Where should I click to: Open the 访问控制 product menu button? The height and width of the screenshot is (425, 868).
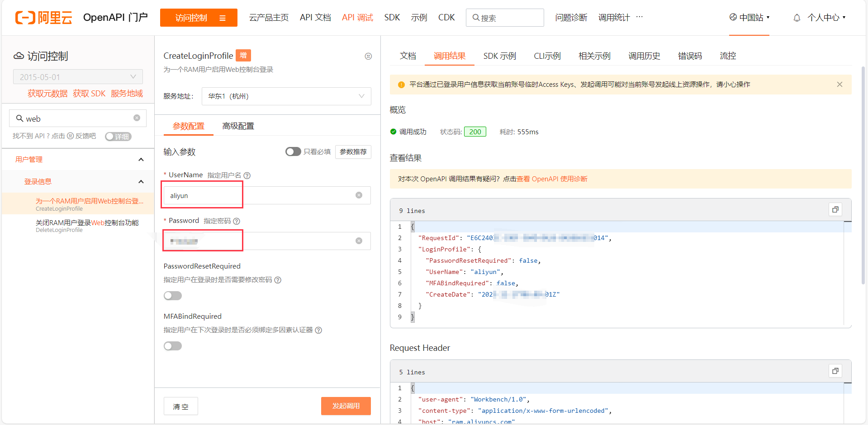(x=199, y=18)
